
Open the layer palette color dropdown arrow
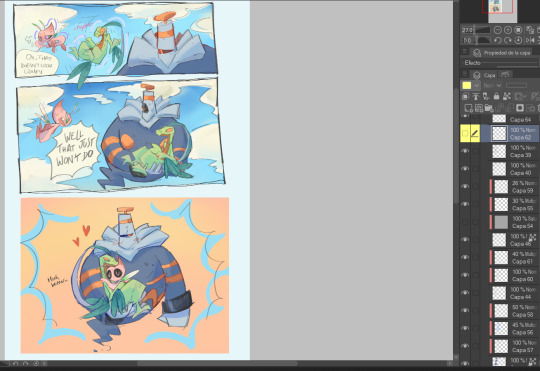pyautogui.click(x=476, y=85)
